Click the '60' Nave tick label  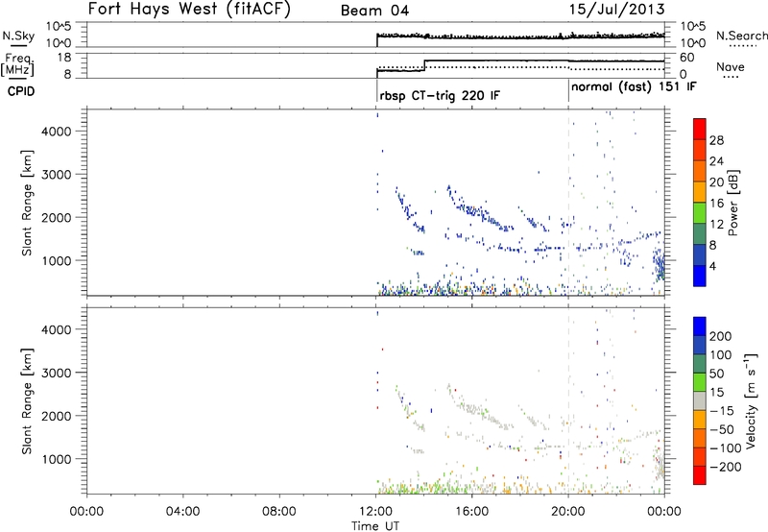687,58
